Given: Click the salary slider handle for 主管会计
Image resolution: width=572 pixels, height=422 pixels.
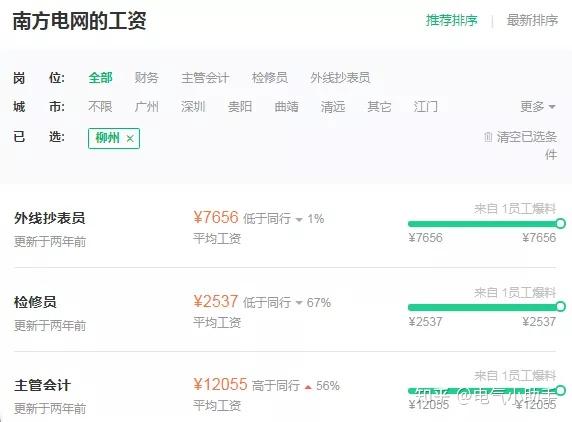Looking at the screenshot, I should [561, 390].
